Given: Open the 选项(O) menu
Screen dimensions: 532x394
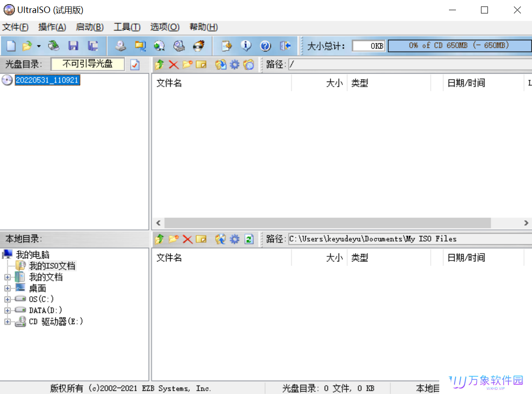Looking at the screenshot, I should (x=165, y=27).
